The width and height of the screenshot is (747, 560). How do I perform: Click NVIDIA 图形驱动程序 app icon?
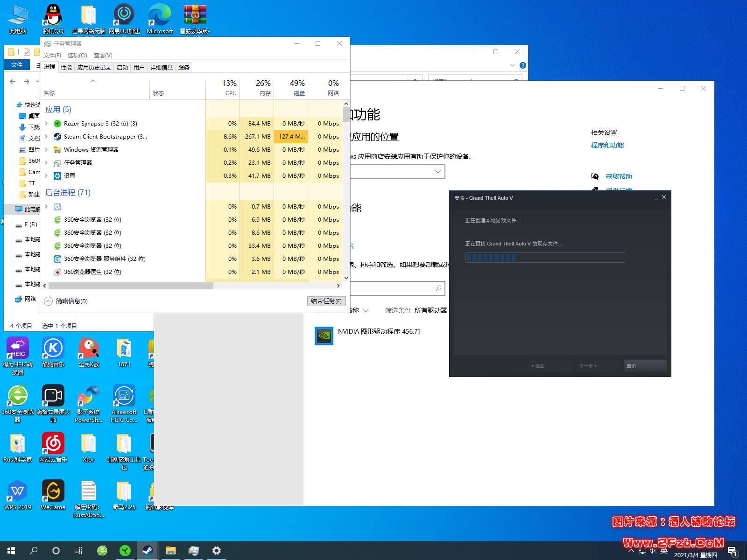click(x=324, y=336)
